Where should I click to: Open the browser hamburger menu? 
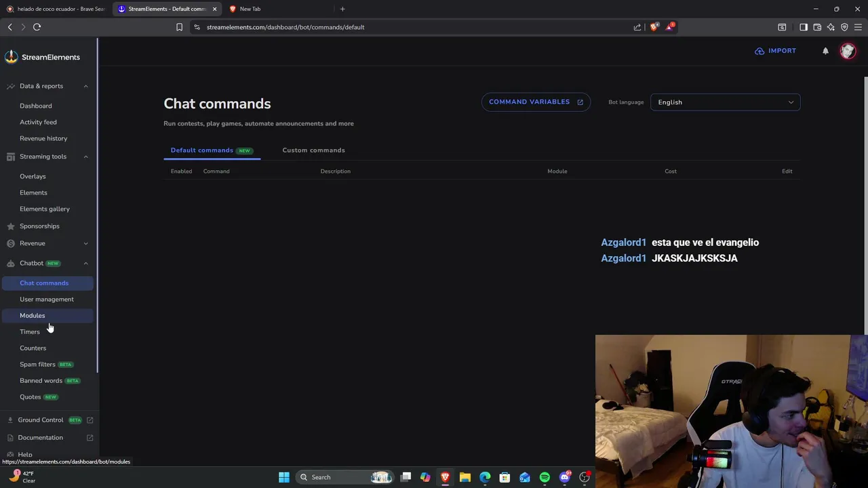pos(858,27)
